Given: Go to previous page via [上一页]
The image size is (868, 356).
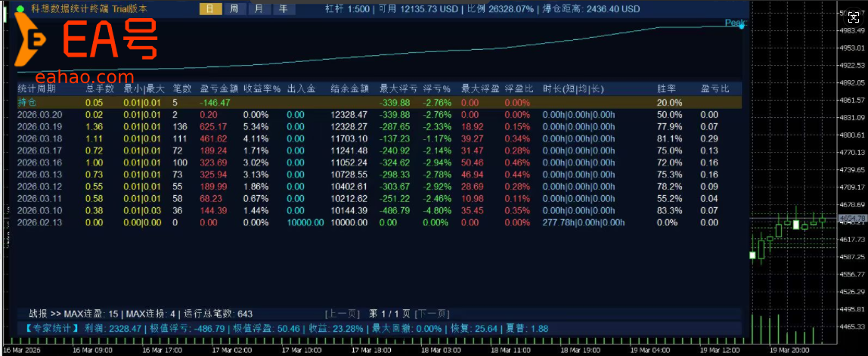Looking at the screenshot, I should pyautogui.click(x=342, y=314).
